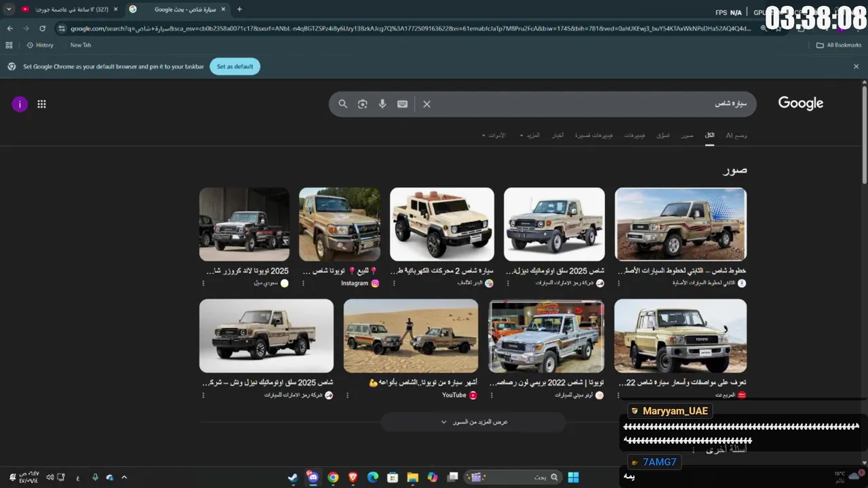Open Google Chrome from the taskbar
The height and width of the screenshot is (488, 868).
tap(333, 477)
